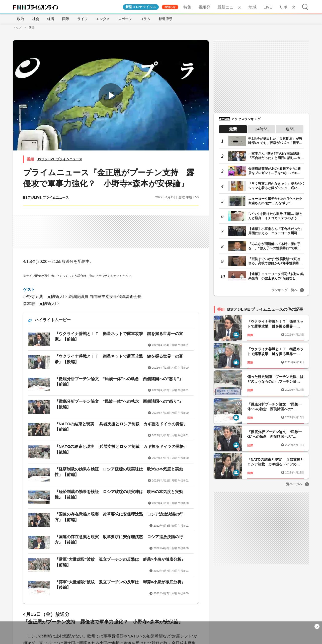Click video icon on first sidebar ウクライナ善戦 card

[236, 335]
